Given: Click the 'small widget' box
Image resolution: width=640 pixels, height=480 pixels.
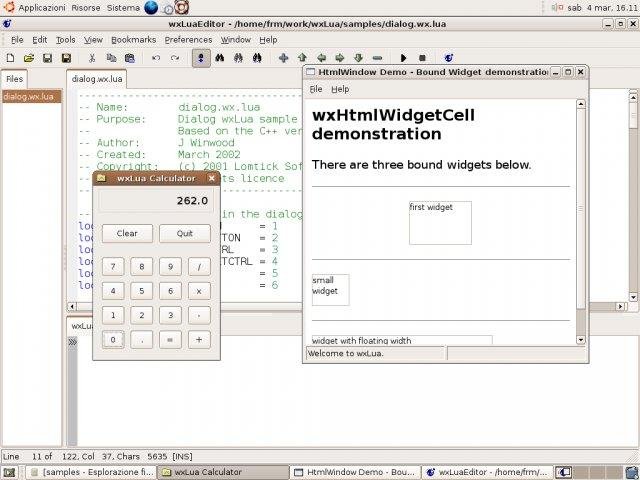Looking at the screenshot, I should tap(331, 290).
